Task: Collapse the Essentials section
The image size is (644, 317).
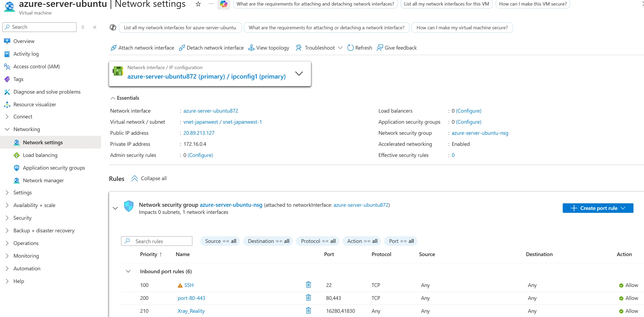Action: point(125,98)
